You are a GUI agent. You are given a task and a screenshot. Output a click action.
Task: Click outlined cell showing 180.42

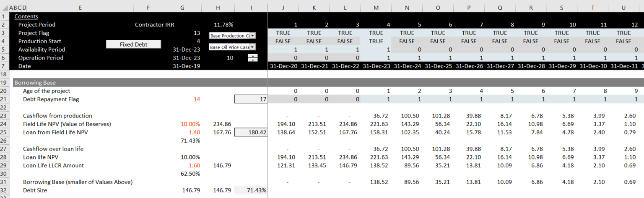pyautogui.click(x=250, y=132)
